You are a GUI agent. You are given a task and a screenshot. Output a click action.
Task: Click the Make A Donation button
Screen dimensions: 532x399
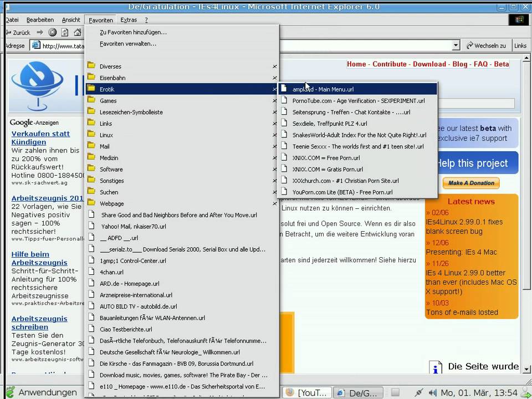[x=471, y=183]
